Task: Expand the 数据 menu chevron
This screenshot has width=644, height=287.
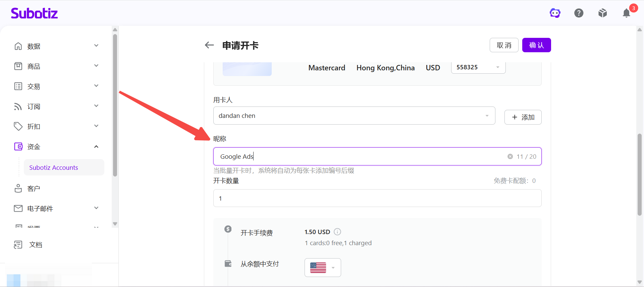Action: click(96, 46)
